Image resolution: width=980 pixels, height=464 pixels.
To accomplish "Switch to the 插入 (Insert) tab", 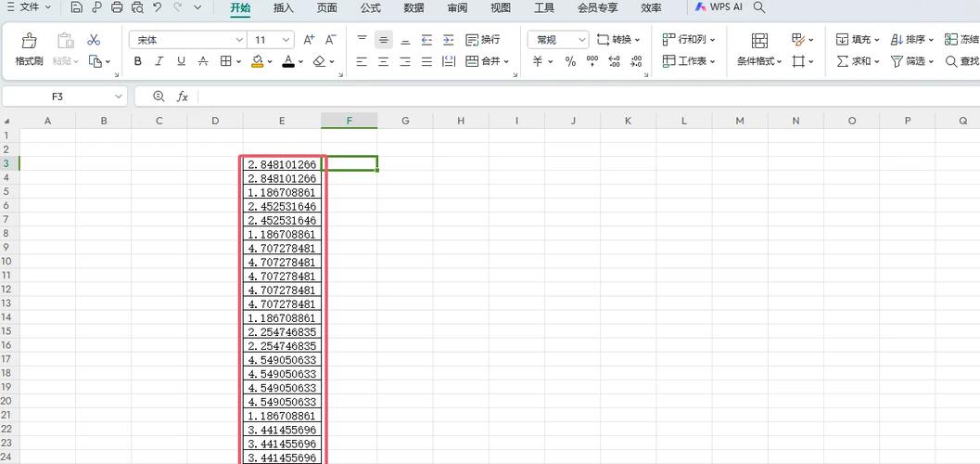I will (x=284, y=8).
